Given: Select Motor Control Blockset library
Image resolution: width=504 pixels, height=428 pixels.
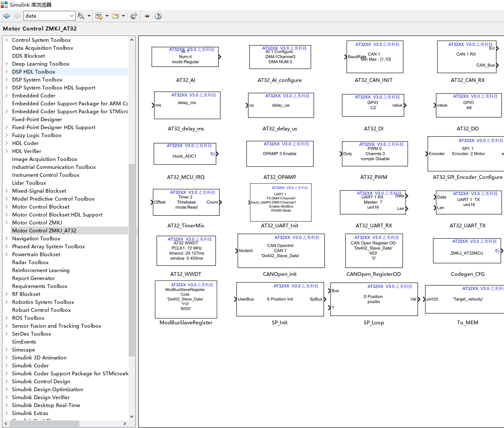Looking at the screenshot, I should [41, 207].
